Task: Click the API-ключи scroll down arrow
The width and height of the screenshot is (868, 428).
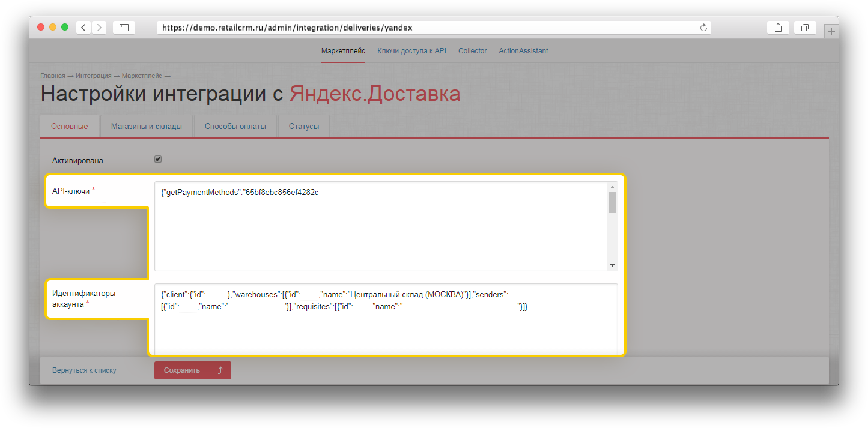Action: click(612, 265)
